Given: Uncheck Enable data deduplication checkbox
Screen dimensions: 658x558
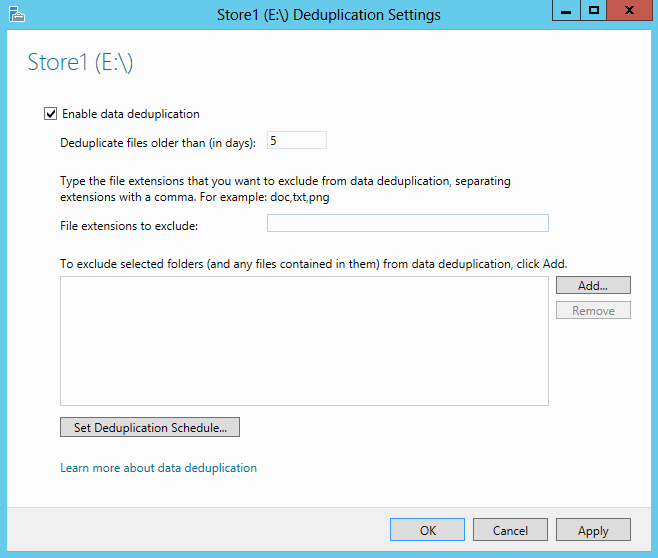Looking at the screenshot, I should (50, 114).
